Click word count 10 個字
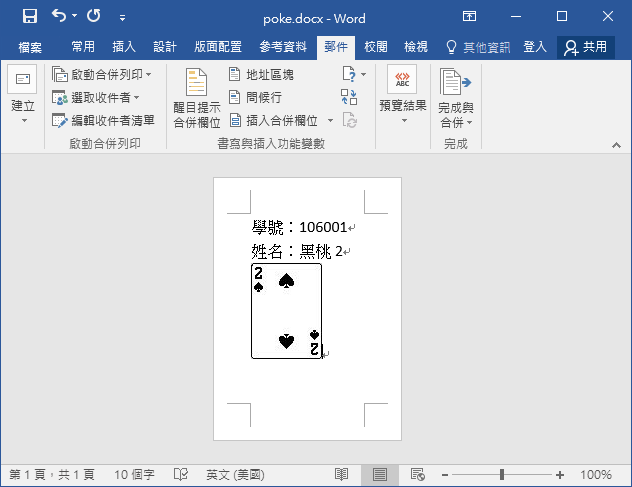 coord(134,475)
